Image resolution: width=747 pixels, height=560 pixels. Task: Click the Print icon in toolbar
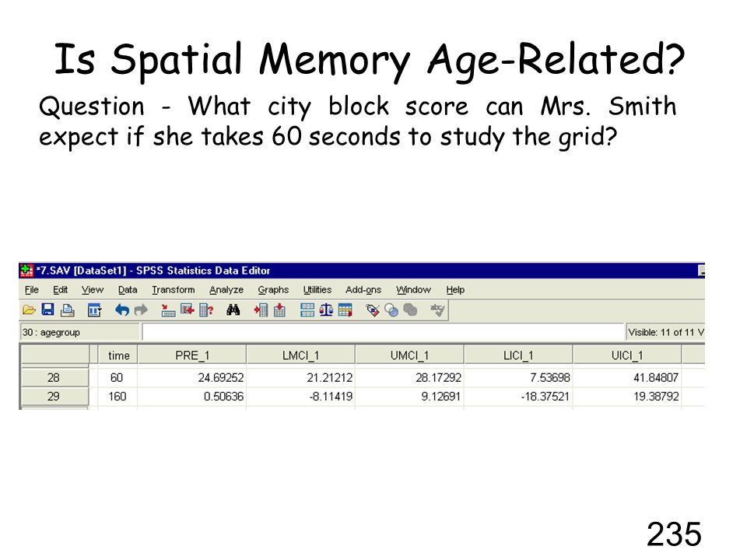[x=68, y=310]
